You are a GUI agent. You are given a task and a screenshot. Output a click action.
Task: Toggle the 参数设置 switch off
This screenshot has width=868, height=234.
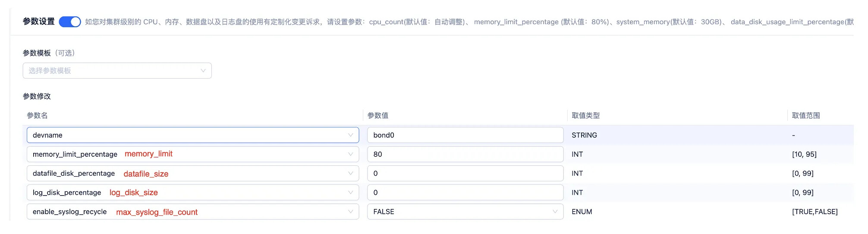(x=69, y=22)
